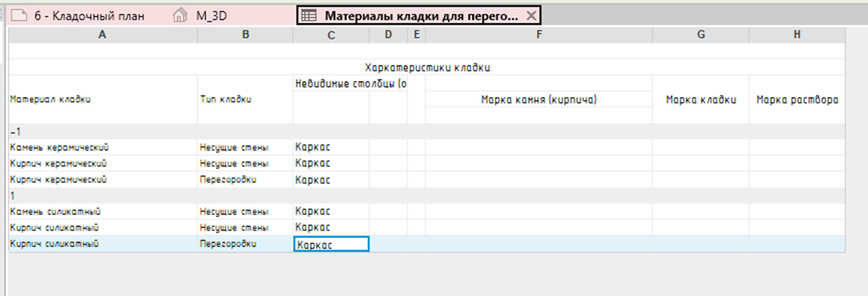This screenshot has width=868, height=296.
Task: Click the Материал кладки header cell
Action: 103,99
